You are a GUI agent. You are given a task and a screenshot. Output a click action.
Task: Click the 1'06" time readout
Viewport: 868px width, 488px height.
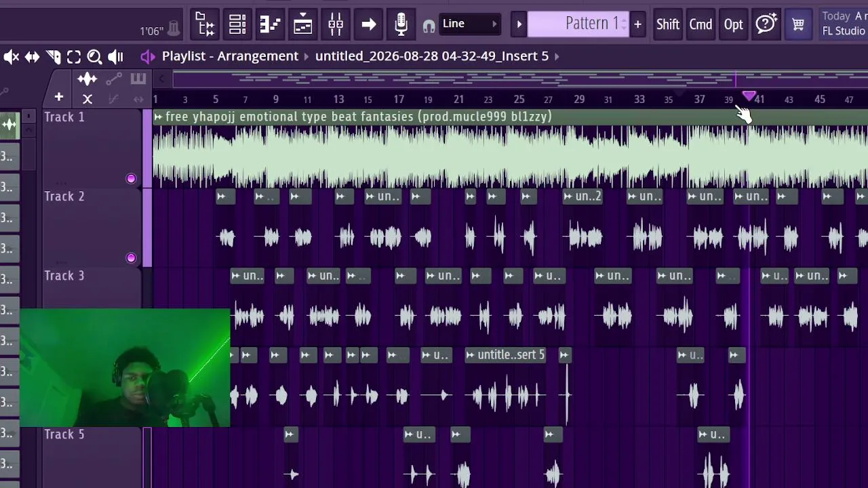[151, 31]
